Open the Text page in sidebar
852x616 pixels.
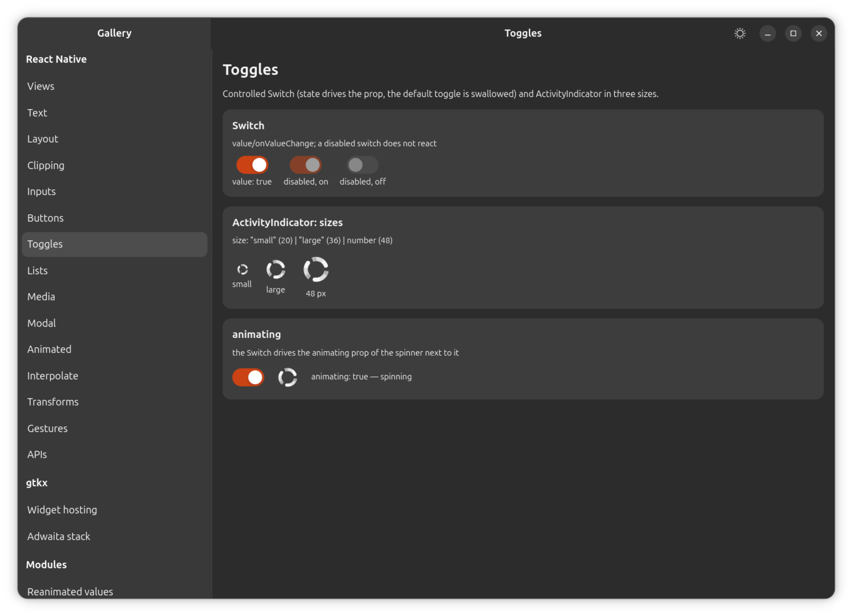pos(115,112)
